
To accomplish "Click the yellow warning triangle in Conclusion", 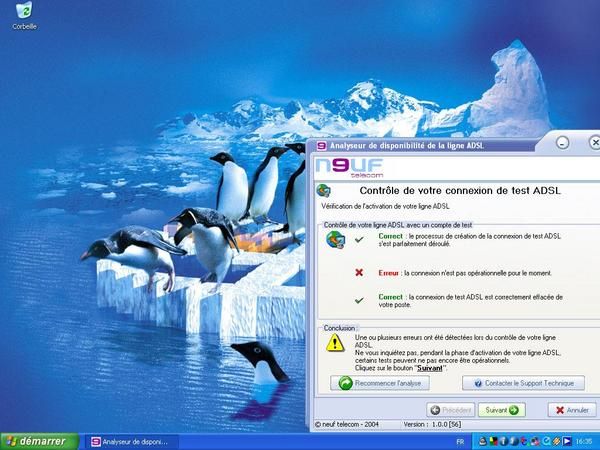I will [x=335, y=342].
